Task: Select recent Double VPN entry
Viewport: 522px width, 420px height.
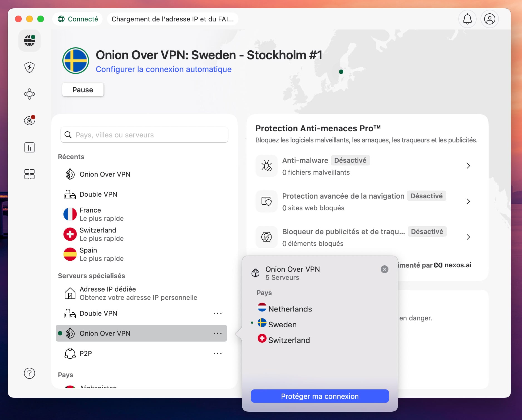Action: [x=141, y=194]
